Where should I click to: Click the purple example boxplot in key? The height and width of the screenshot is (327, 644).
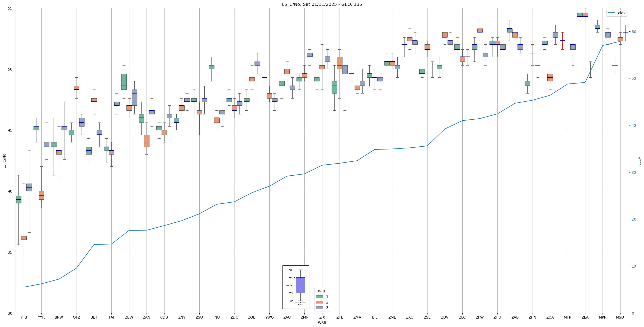point(300,285)
